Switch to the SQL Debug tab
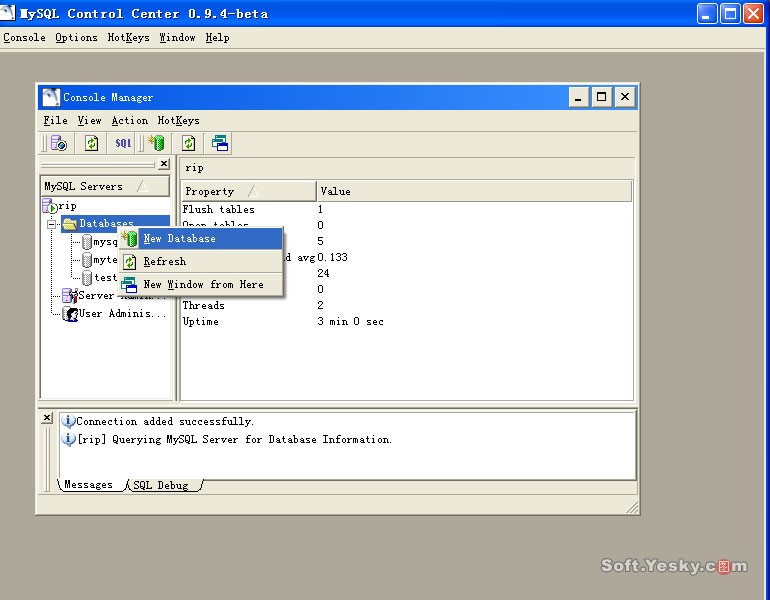 (x=161, y=485)
